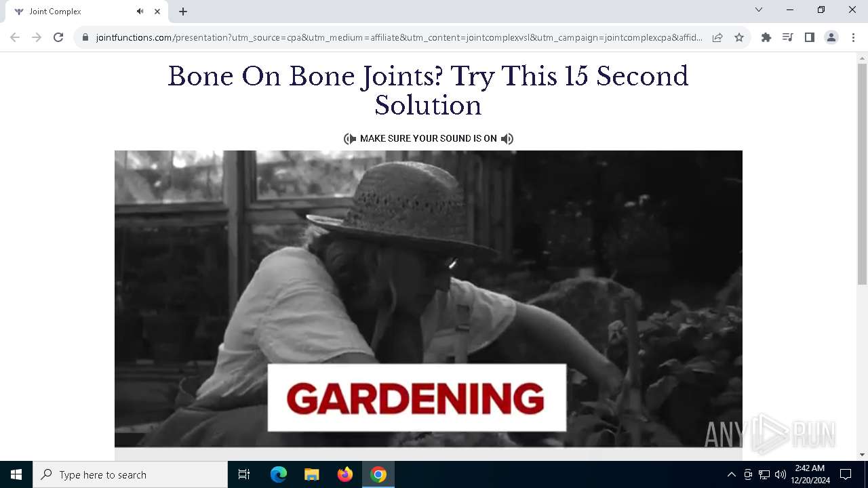
Task: Open the Extensions puzzle icon
Action: tap(766, 37)
